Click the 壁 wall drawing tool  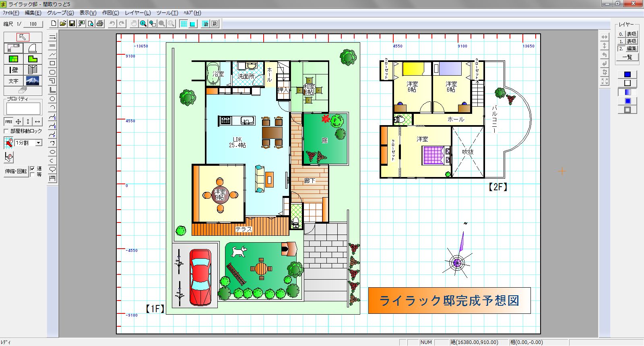(x=13, y=70)
